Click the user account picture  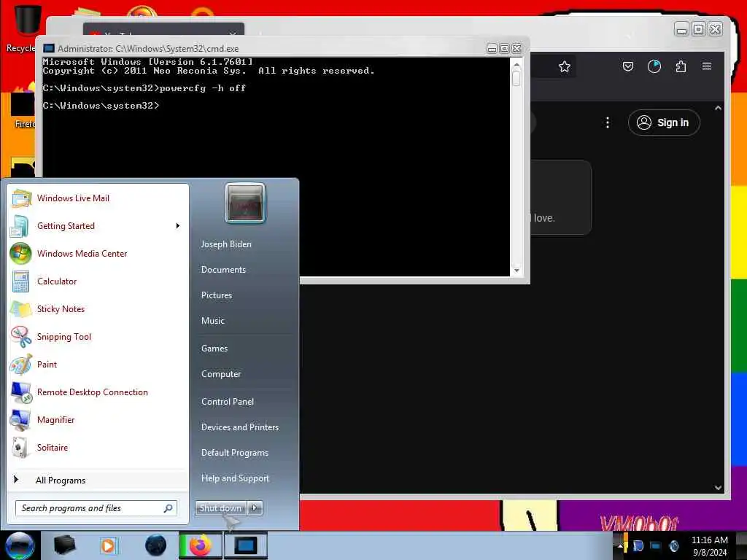coord(245,203)
